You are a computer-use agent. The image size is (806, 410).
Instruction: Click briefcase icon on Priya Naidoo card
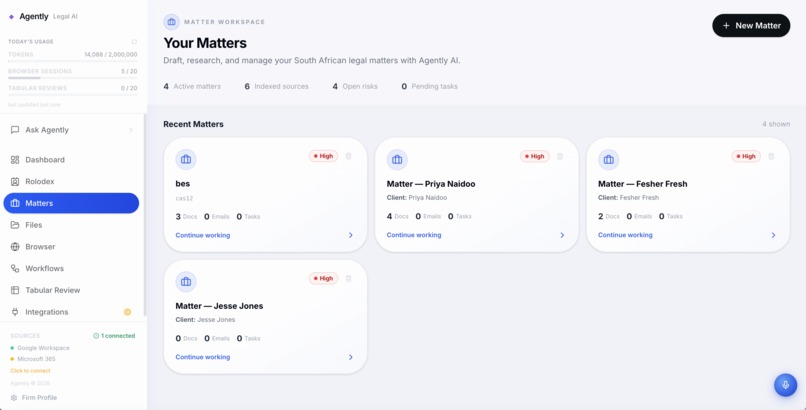tap(397, 160)
